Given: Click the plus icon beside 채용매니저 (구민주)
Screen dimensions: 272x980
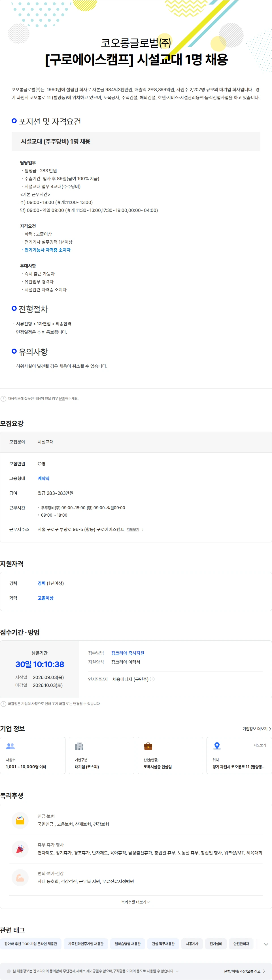Looking at the screenshot, I should click(152, 679).
